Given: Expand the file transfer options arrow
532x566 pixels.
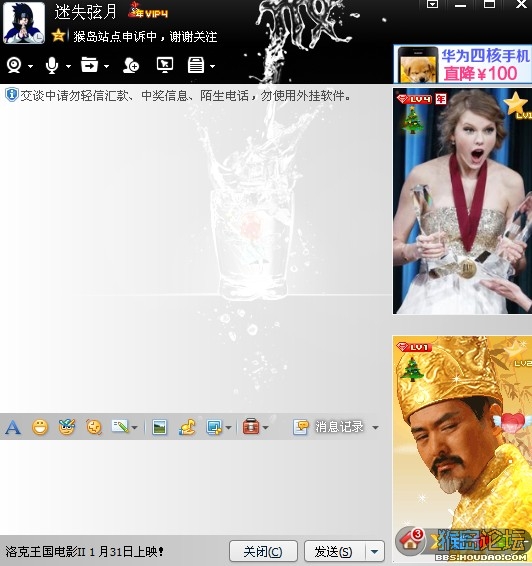Looking at the screenshot, I should (x=106, y=66).
